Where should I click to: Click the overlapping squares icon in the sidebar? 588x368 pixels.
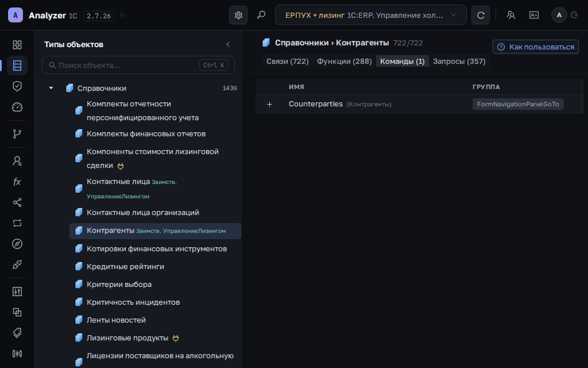point(17,312)
